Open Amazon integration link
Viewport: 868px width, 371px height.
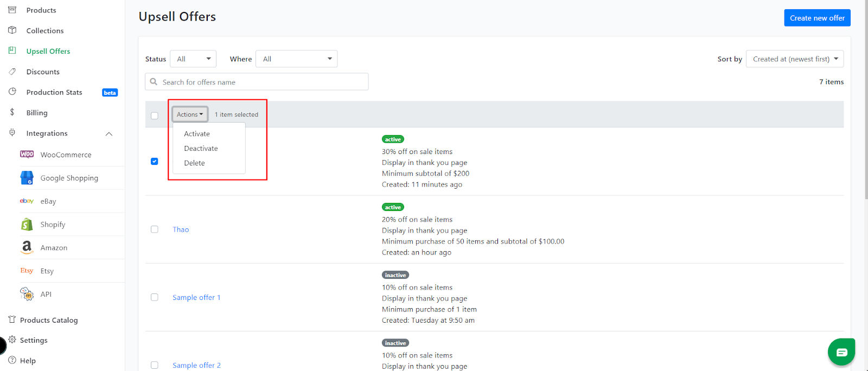pos(54,247)
